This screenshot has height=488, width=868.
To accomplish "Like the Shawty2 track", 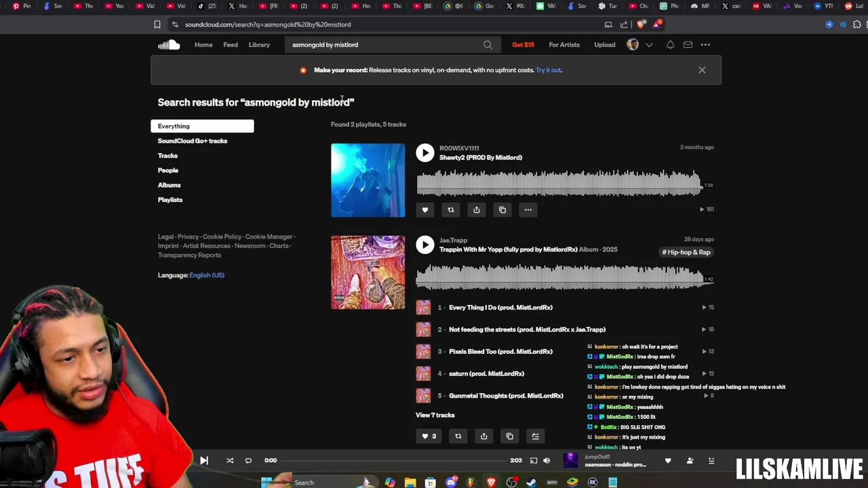I will [x=425, y=210].
